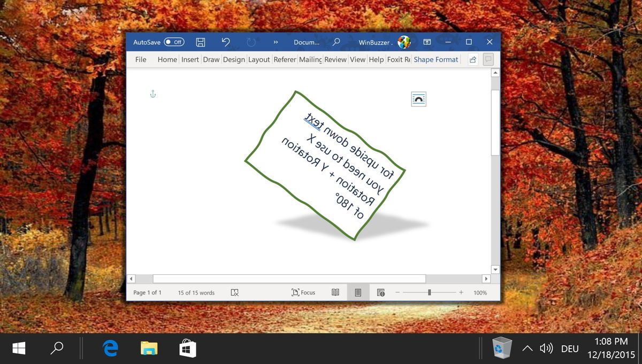Open the Layout Options icon beside shape
Viewport: 642px width, 364px height.
click(x=418, y=99)
